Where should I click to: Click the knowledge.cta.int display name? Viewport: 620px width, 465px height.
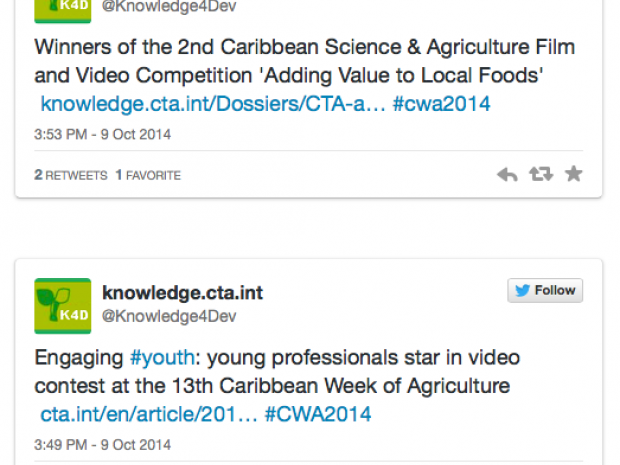coord(182,293)
